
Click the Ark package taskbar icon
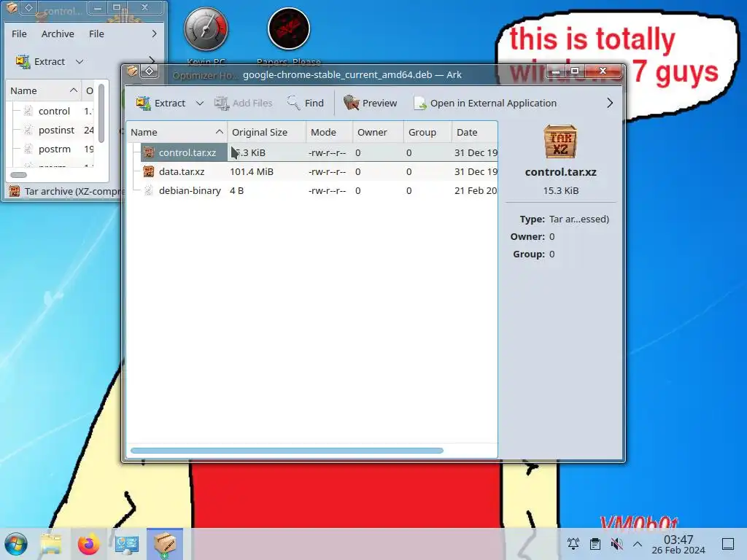coord(165,544)
